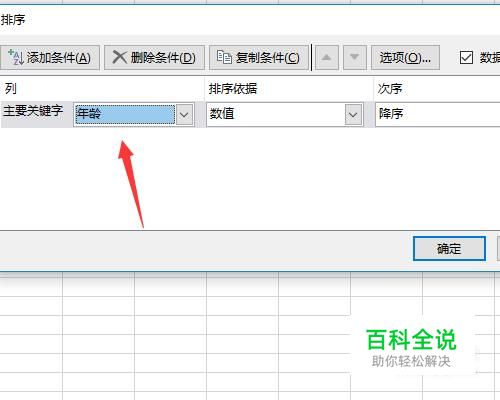Click the 次序 column header
The image size is (500, 400).
click(437, 89)
